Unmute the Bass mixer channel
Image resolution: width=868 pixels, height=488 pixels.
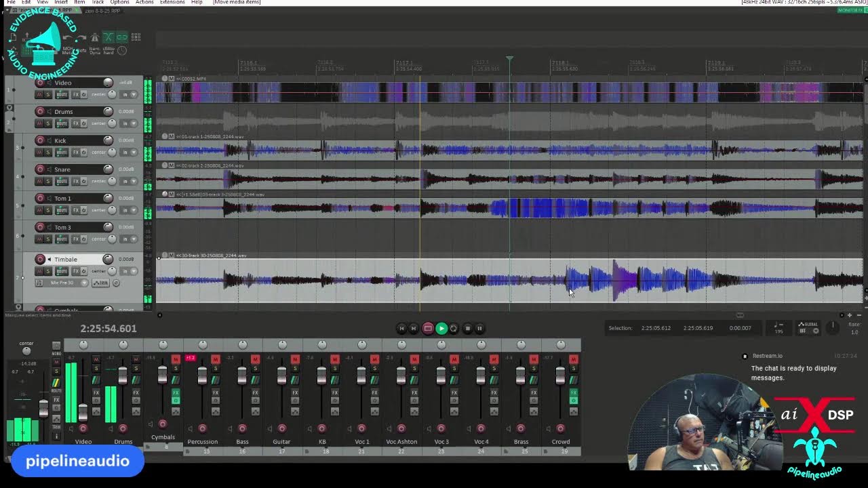coord(256,359)
